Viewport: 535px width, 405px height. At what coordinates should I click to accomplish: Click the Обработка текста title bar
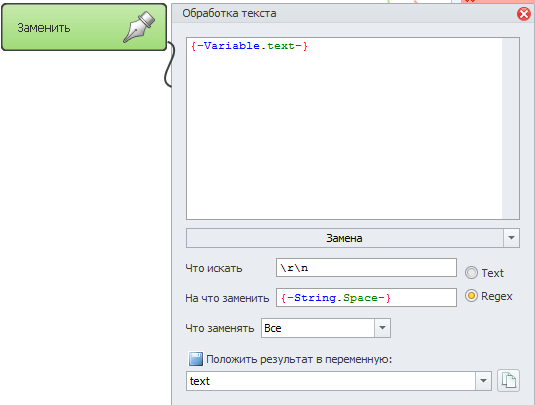point(345,13)
